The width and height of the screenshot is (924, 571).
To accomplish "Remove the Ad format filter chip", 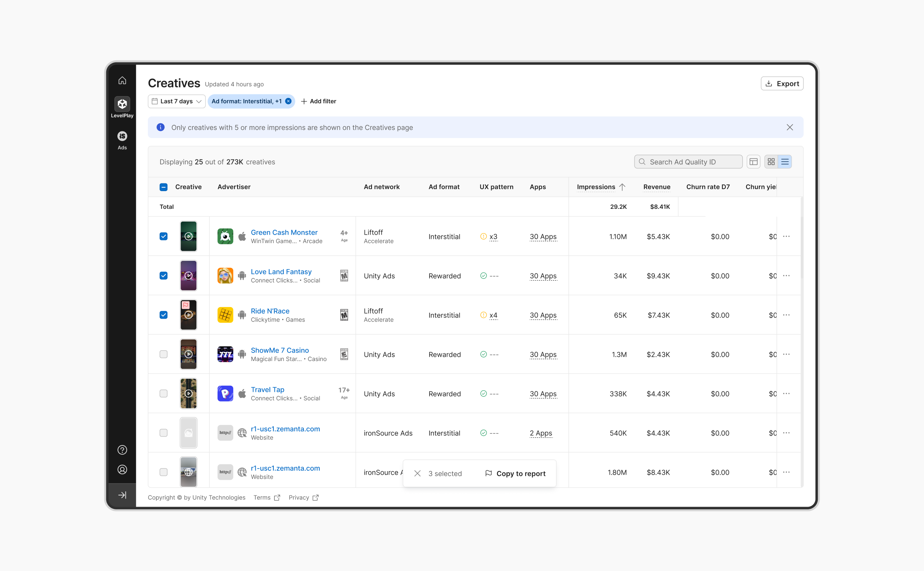I will [x=288, y=101].
